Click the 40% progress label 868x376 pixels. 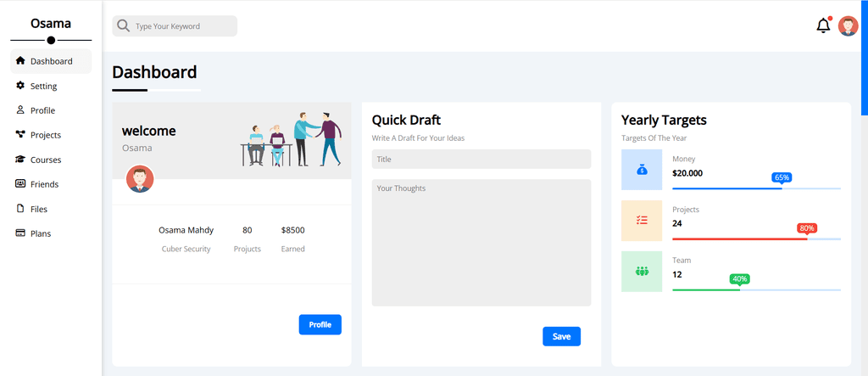click(x=739, y=279)
